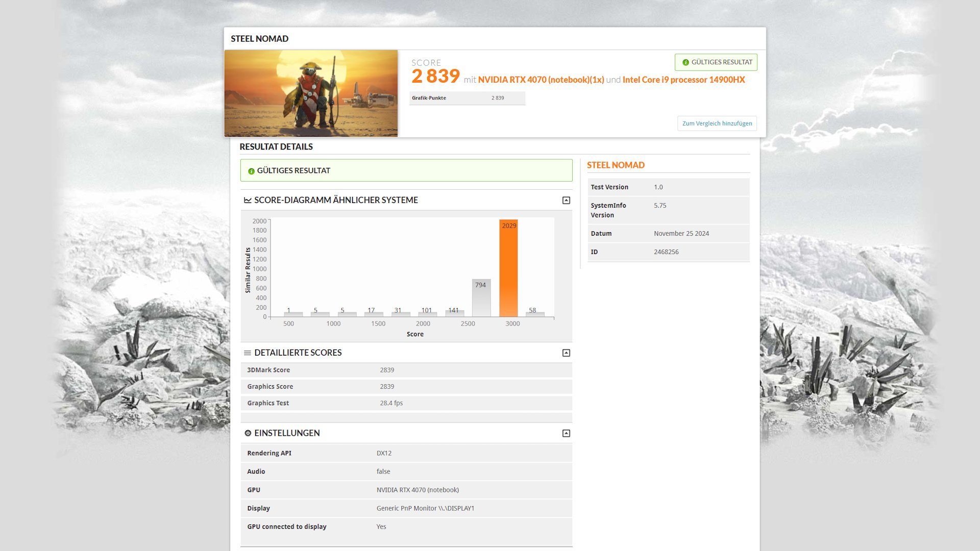980x551 pixels.
Task: Select the bar labeled 31 in chart
Action: (x=401, y=314)
